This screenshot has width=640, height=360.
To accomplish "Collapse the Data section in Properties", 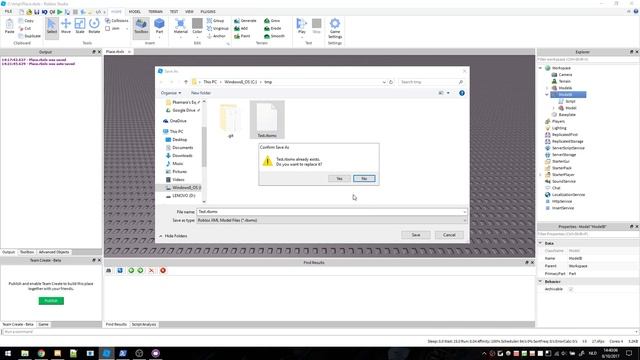I will [540, 243].
